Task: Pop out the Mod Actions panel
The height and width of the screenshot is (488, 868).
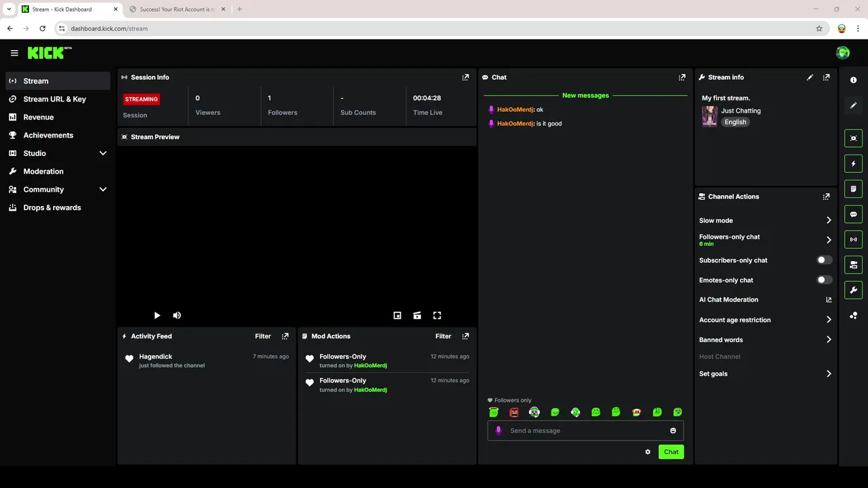Action: (x=465, y=336)
